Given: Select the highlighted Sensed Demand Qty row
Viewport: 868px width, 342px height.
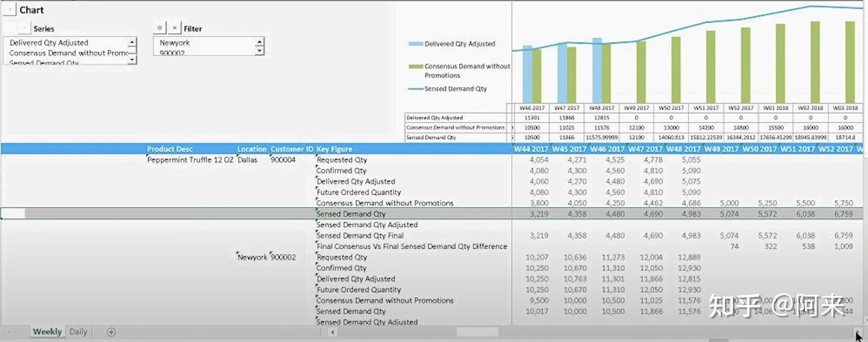Looking at the screenshot, I should 352,214.
